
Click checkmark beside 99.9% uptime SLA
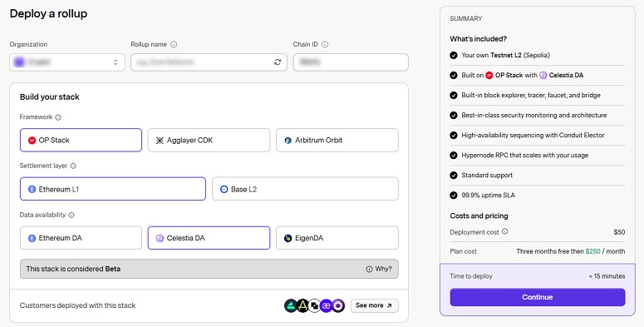pyautogui.click(x=454, y=196)
